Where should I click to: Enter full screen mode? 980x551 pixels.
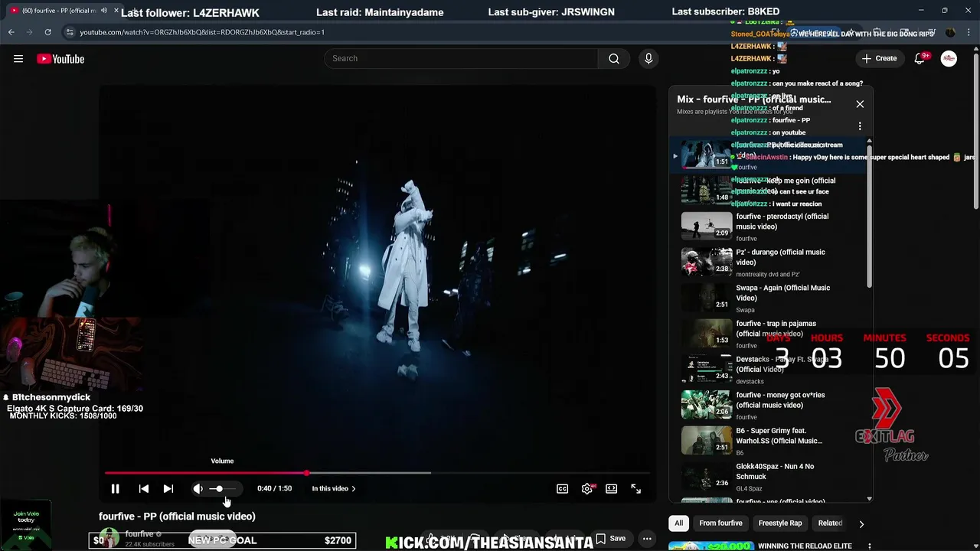point(635,488)
